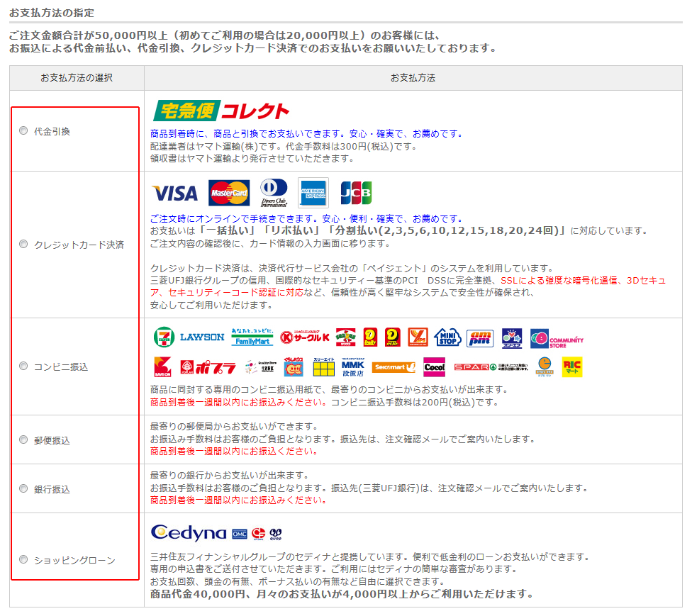Screen dimensions: 692x616
Task: Click the 領収書はヤマト運輸より発行 text line
Action: (252, 158)
